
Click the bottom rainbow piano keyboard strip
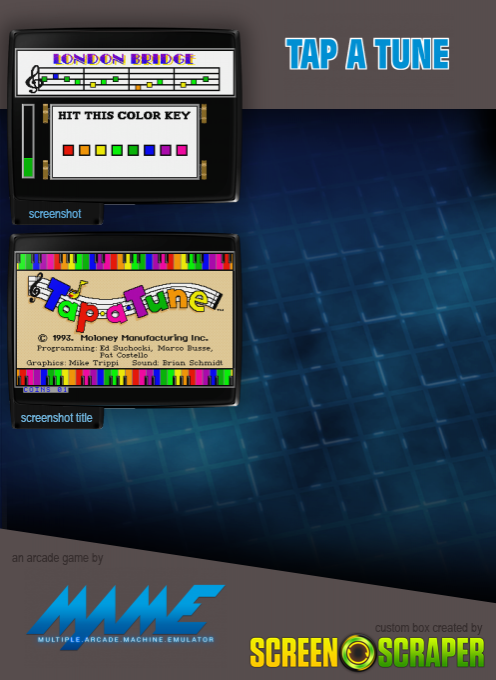[125, 377]
